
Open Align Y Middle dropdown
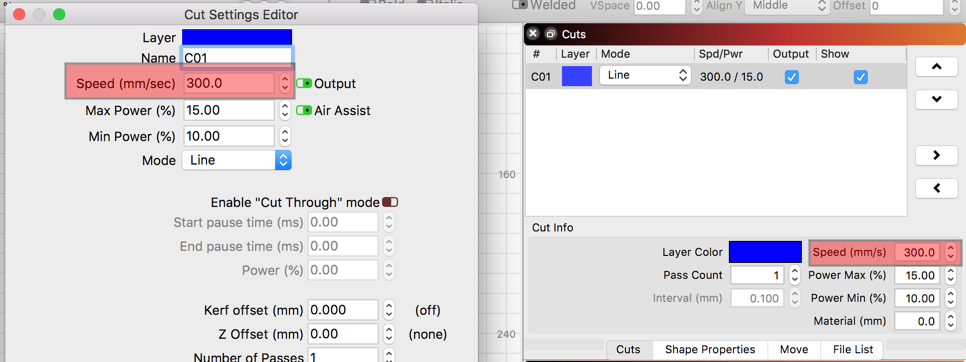[787, 6]
